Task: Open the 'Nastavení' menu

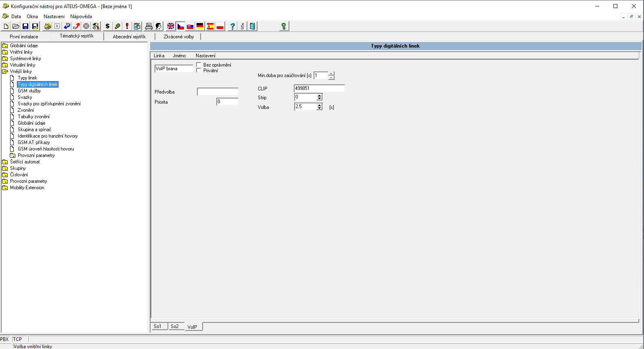Action: pyautogui.click(x=54, y=17)
